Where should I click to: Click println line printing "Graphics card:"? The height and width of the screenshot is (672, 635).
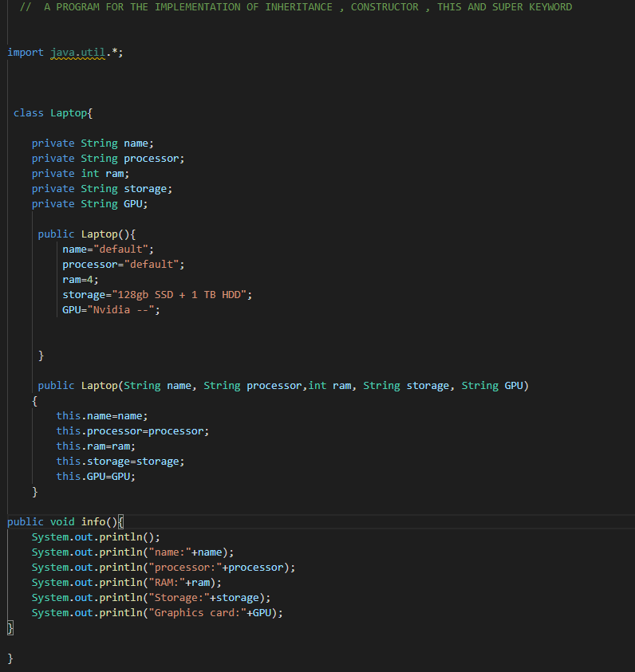pyautogui.click(x=157, y=613)
